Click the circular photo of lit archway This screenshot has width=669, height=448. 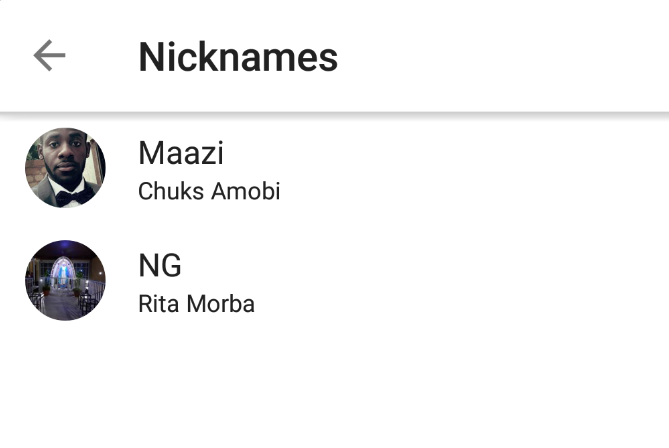65,280
